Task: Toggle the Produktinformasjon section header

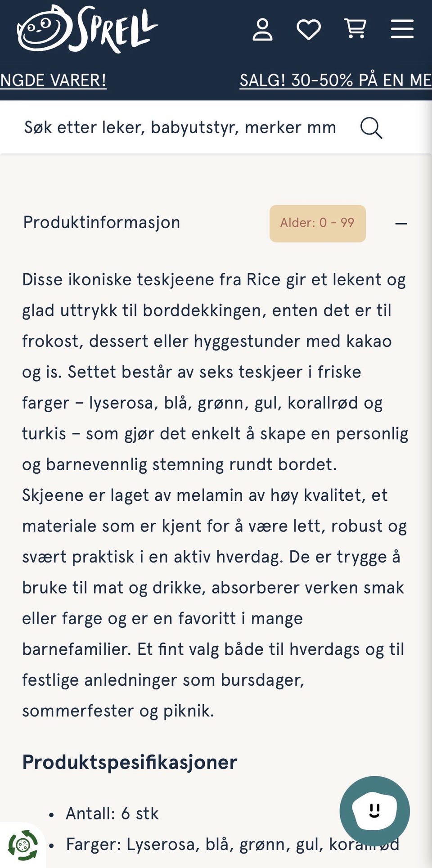Action: click(x=102, y=223)
